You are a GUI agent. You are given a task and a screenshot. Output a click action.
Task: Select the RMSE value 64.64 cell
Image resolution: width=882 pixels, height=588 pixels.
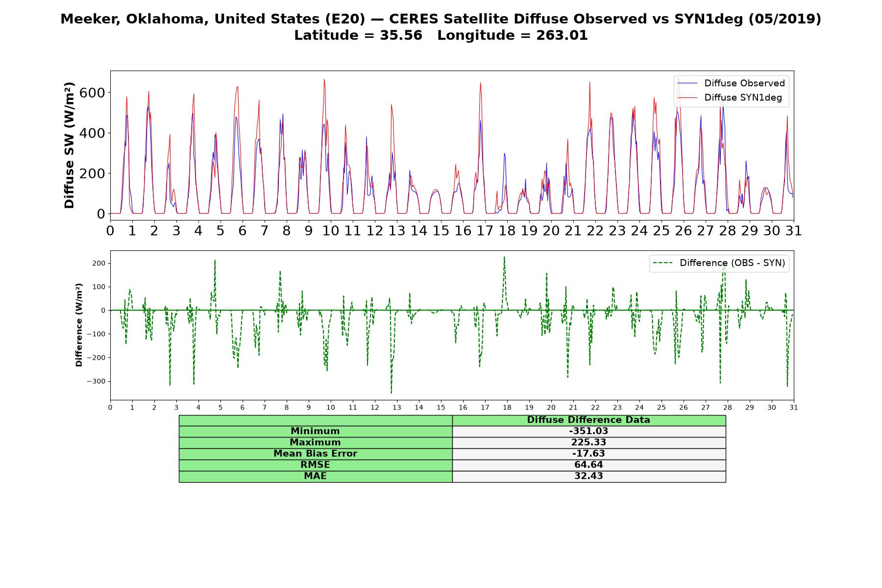coord(588,465)
